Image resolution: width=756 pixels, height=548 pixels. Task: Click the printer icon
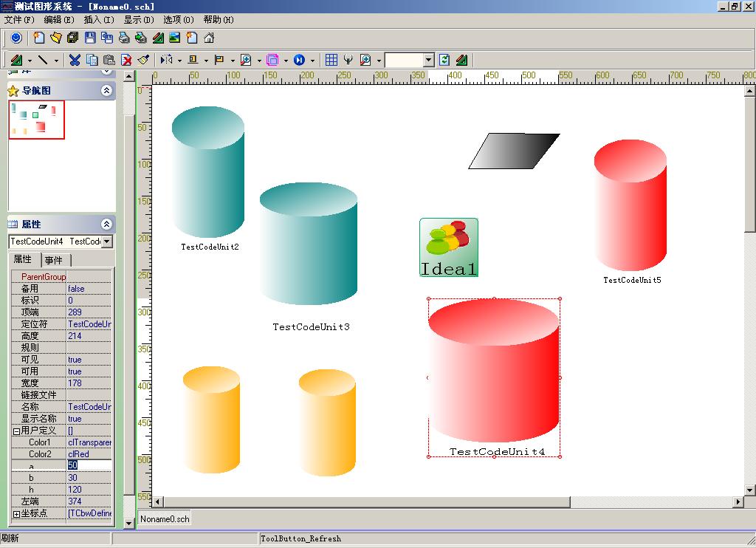[x=124, y=38]
